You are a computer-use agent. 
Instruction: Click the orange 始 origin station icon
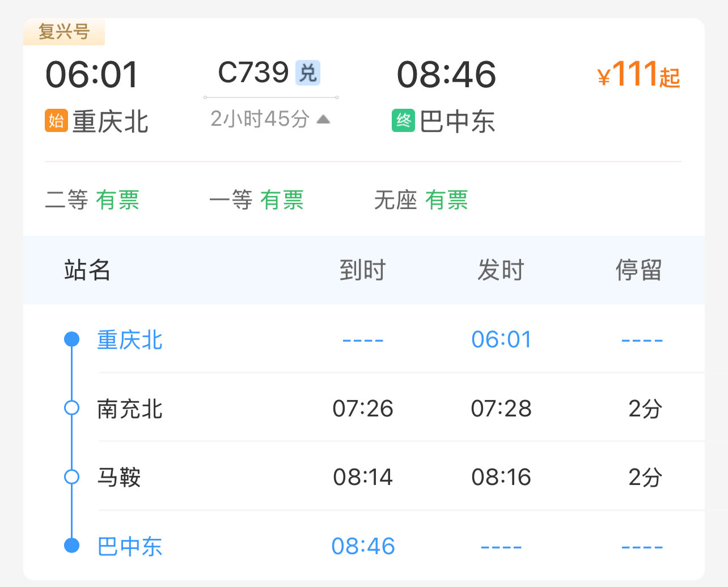point(56,121)
